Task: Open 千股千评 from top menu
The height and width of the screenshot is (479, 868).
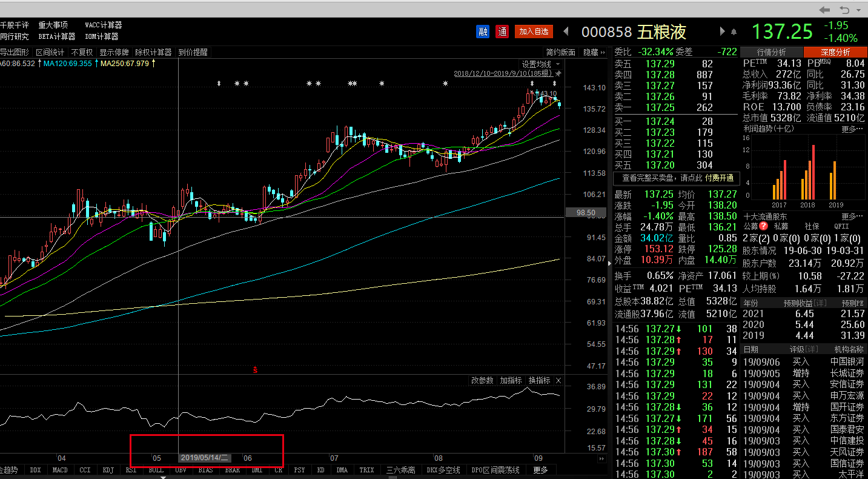Action: (x=15, y=25)
